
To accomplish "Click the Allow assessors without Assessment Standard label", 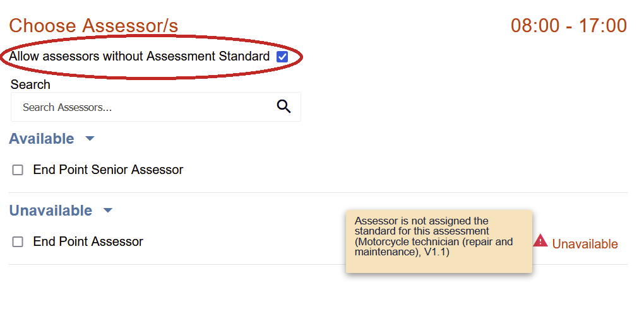I will pyautogui.click(x=139, y=57).
